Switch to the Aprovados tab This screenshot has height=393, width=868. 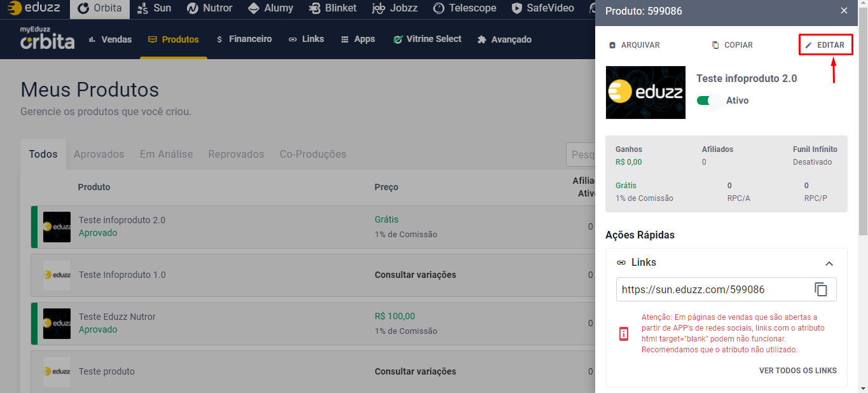99,155
